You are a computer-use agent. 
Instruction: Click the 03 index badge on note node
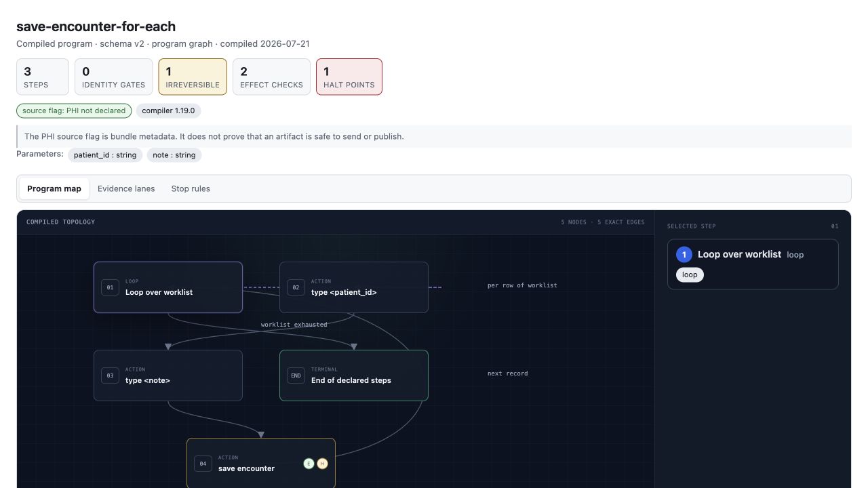pos(110,375)
